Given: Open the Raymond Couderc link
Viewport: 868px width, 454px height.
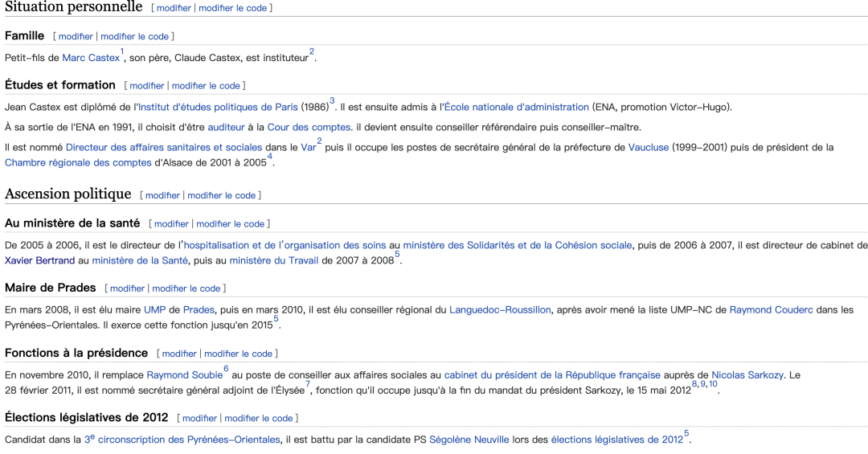Looking at the screenshot, I should click(x=771, y=310).
